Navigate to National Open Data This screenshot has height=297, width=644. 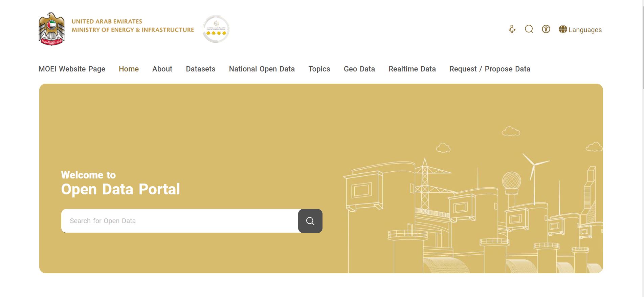[x=262, y=69]
